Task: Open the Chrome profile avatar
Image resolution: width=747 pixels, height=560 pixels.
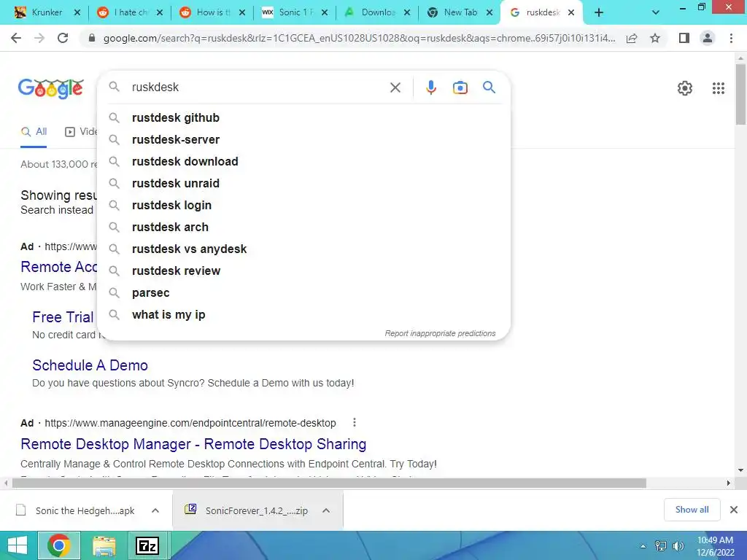Action: [708, 38]
